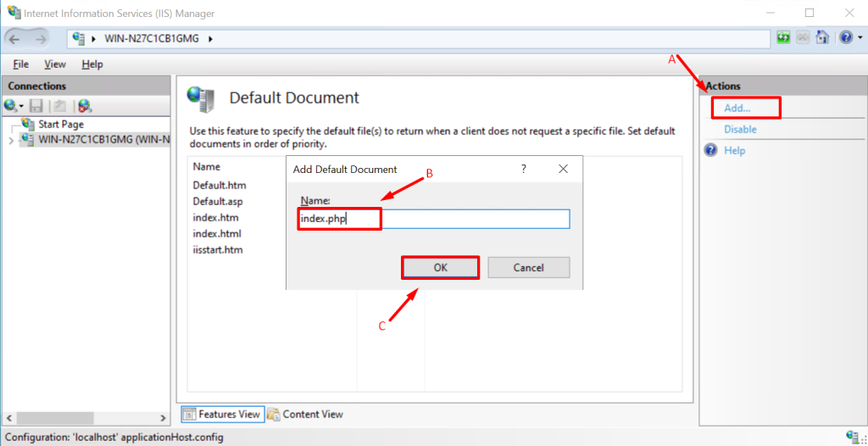The height and width of the screenshot is (446, 868).
Task: Click the Up folder icon in Connections
Action: point(59,106)
